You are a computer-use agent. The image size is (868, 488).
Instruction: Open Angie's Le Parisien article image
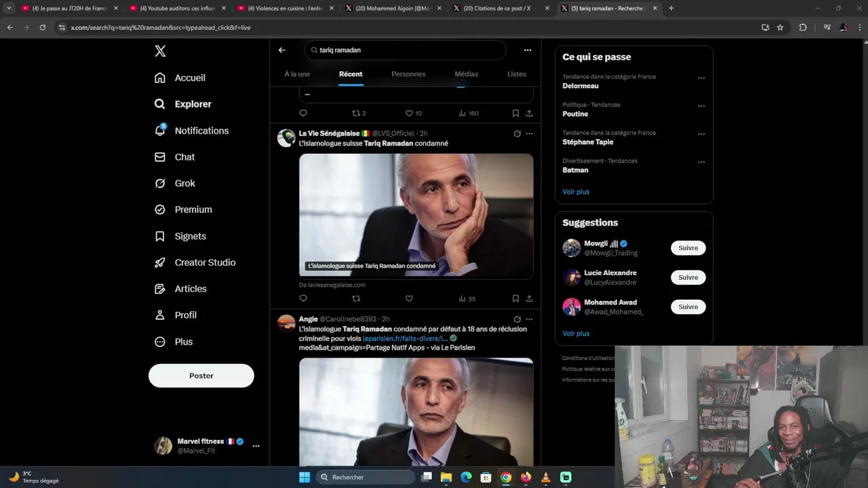416,411
